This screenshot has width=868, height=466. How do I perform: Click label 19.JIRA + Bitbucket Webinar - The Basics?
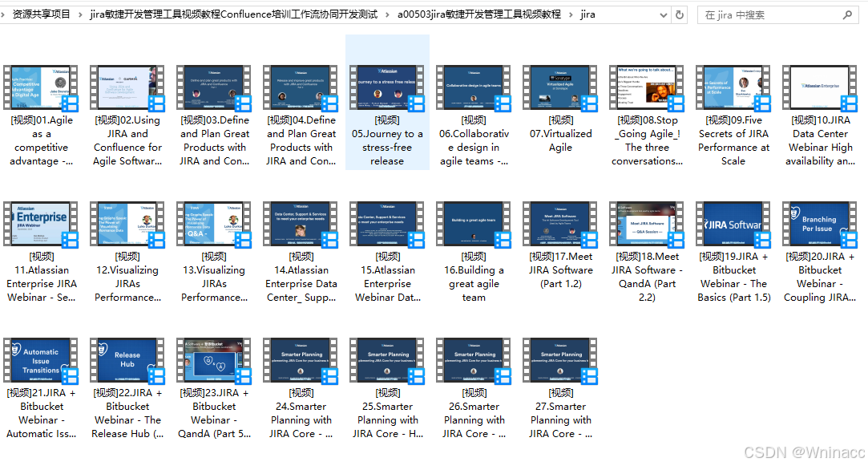point(733,277)
